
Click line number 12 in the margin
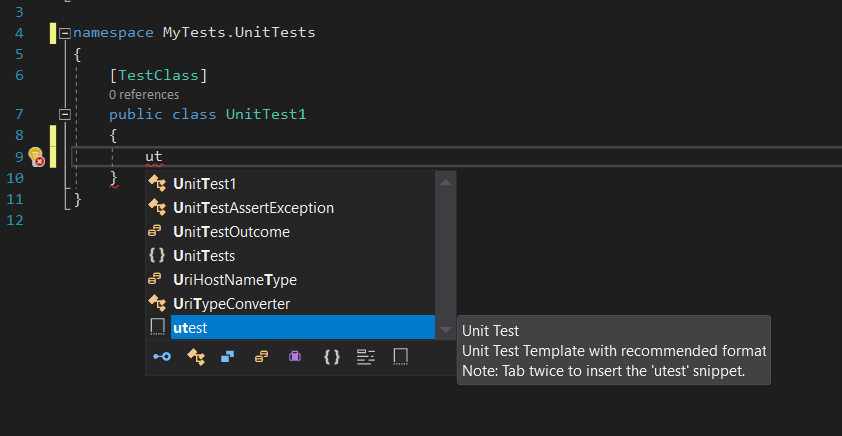pos(15,220)
